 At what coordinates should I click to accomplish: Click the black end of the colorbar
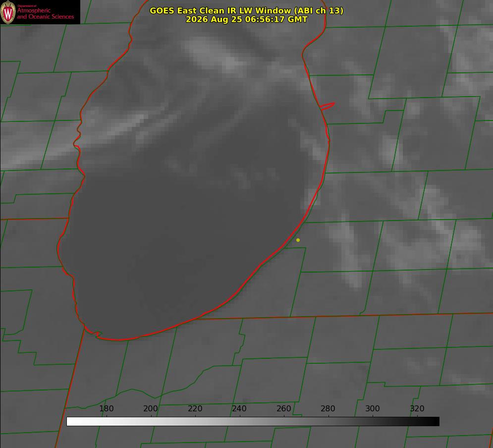tap(433, 422)
